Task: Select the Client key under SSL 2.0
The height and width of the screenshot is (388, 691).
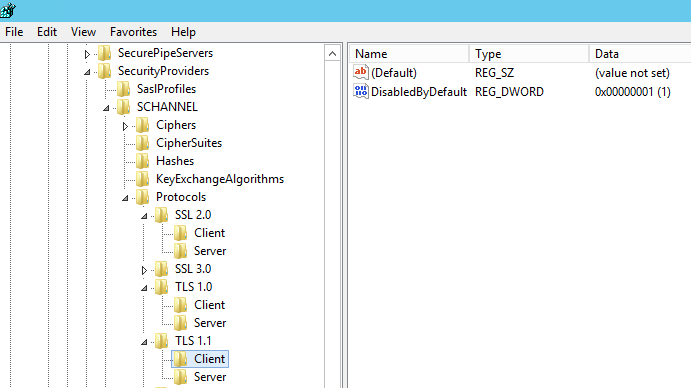Action: [x=209, y=233]
